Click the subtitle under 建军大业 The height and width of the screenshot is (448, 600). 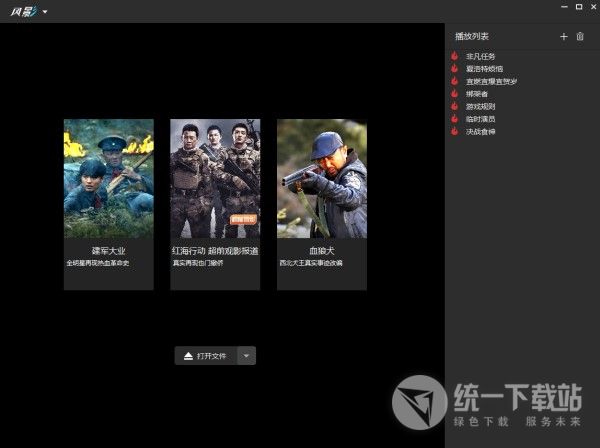[x=98, y=263]
